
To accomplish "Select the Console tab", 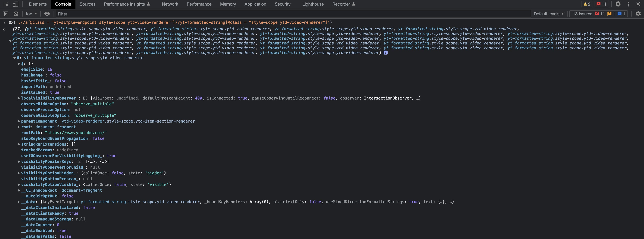I will point(63,4).
